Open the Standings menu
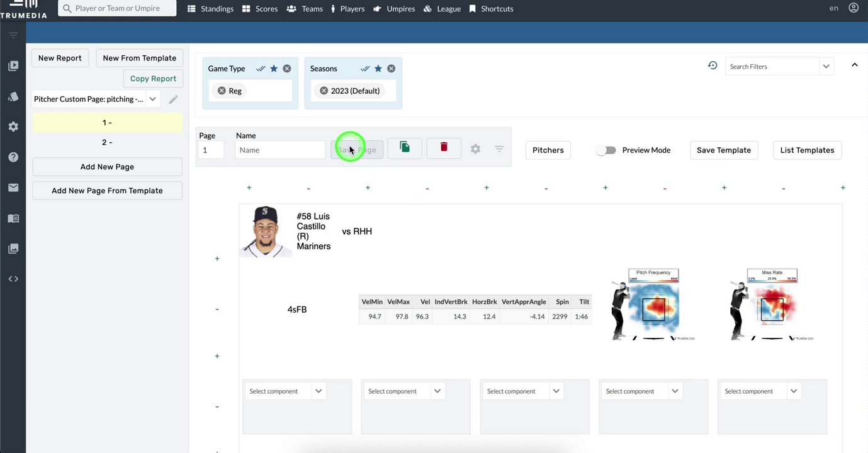Viewport: 868px width, 453px height. pyautogui.click(x=211, y=9)
